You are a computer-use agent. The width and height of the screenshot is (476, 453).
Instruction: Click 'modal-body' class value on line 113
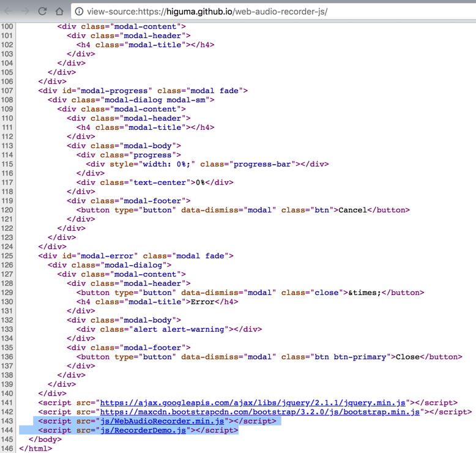148,146
